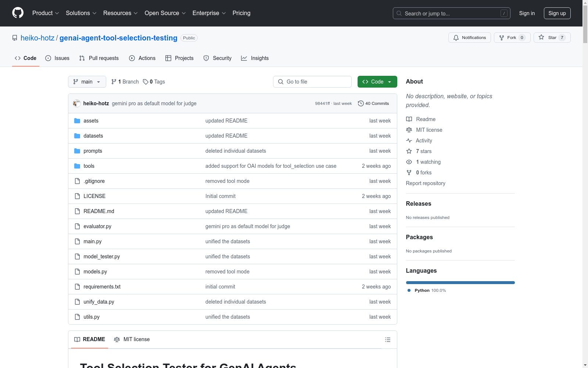Open the requirements.txt file

pyautogui.click(x=102, y=287)
